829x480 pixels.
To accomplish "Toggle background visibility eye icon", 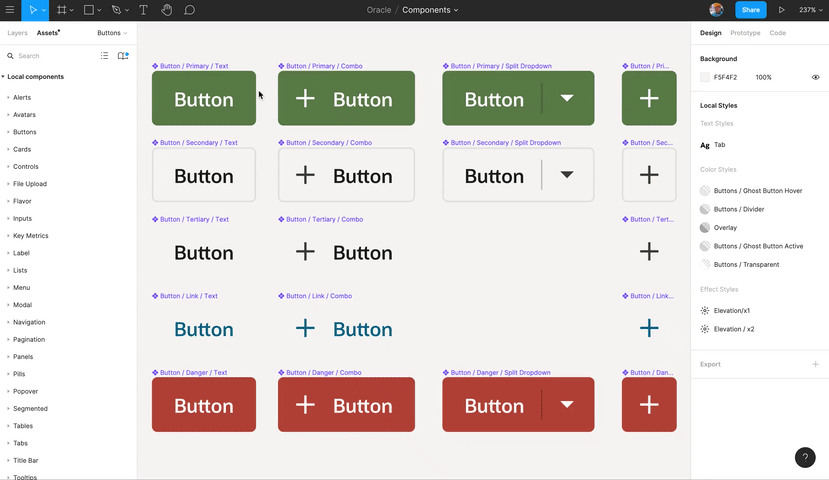I will pyautogui.click(x=815, y=77).
